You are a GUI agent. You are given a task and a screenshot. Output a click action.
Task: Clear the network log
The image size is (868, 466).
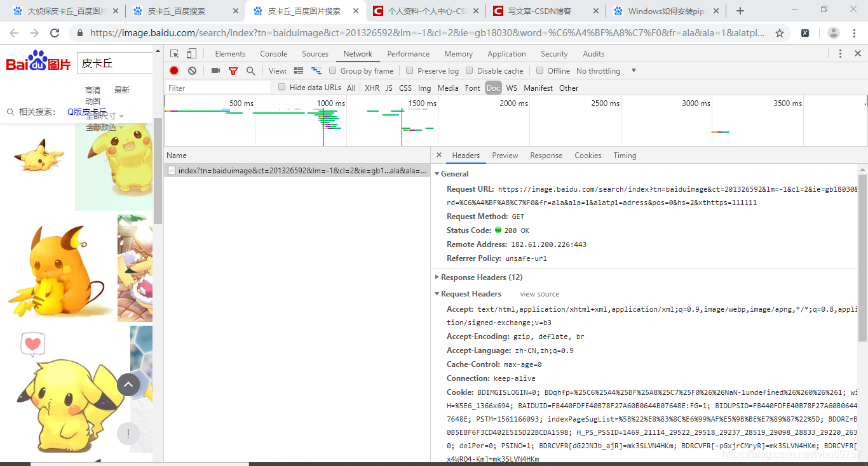click(192, 70)
